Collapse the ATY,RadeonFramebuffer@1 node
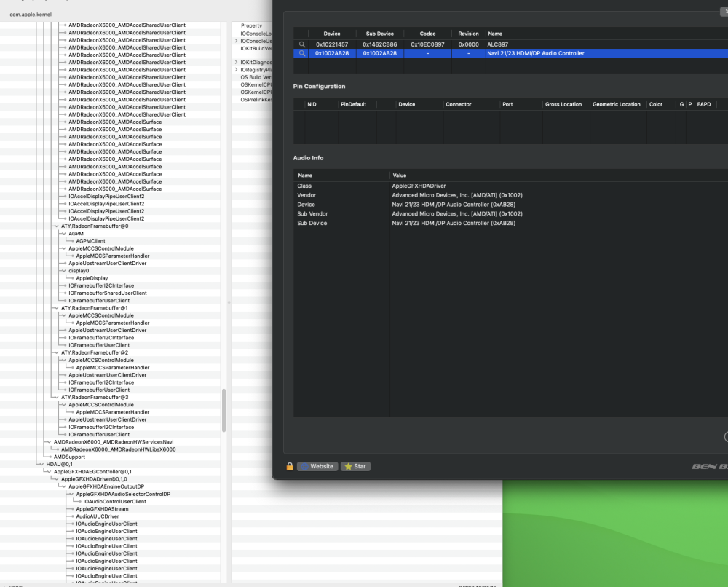 [x=57, y=308]
